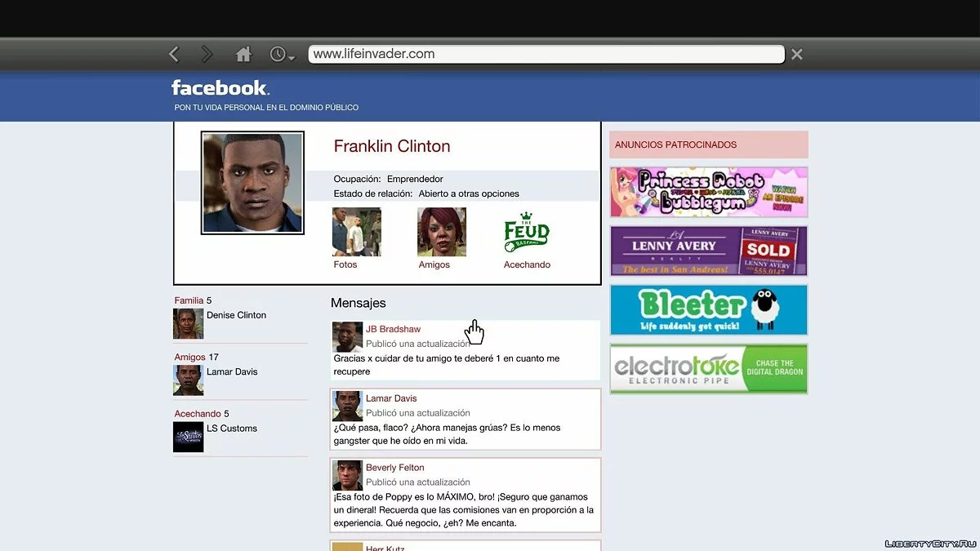Select Lamar Davis in Amigos sidebar
Screen dimensions: 980x551
(x=232, y=371)
